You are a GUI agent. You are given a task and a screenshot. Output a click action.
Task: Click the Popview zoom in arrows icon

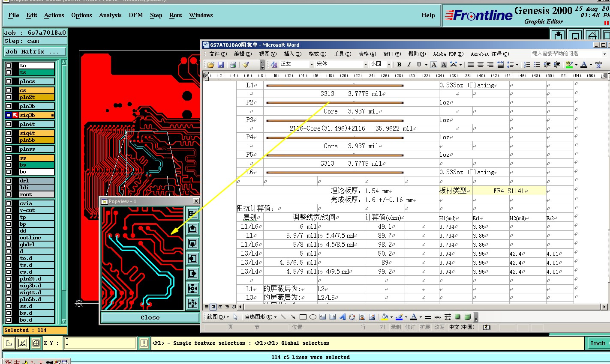coord(192,288)
